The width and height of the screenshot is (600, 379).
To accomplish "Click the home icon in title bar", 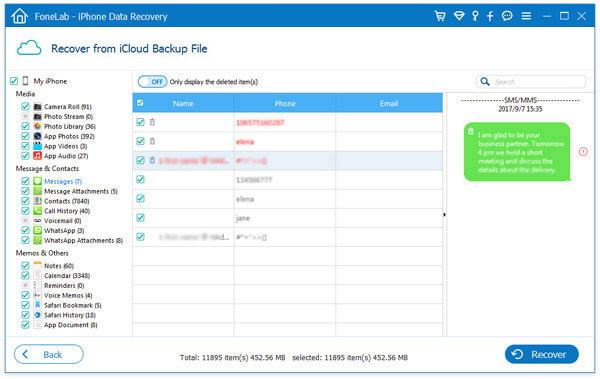I will [x=19, y=16].
